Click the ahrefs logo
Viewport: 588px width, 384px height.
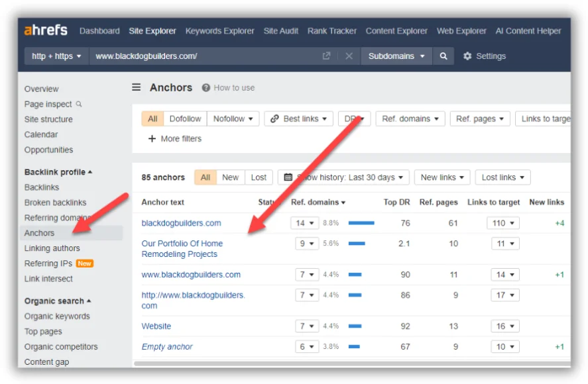(46, 30)
